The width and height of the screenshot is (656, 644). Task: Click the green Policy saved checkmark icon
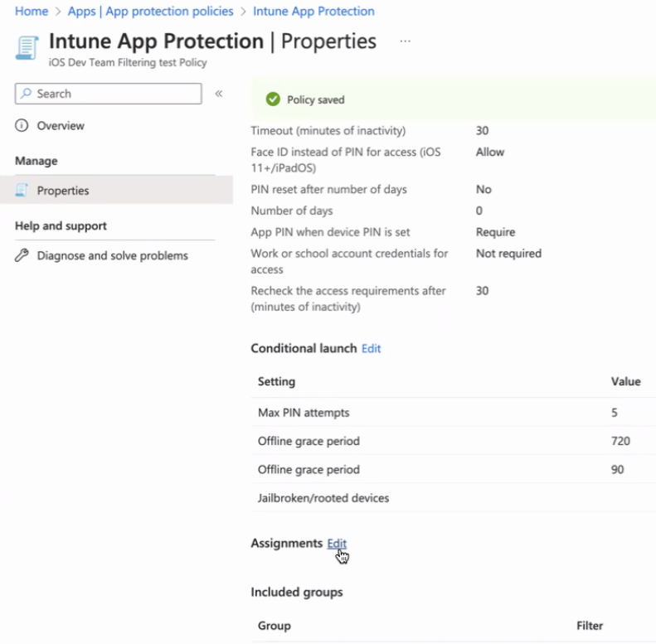[x=273, y=99]
